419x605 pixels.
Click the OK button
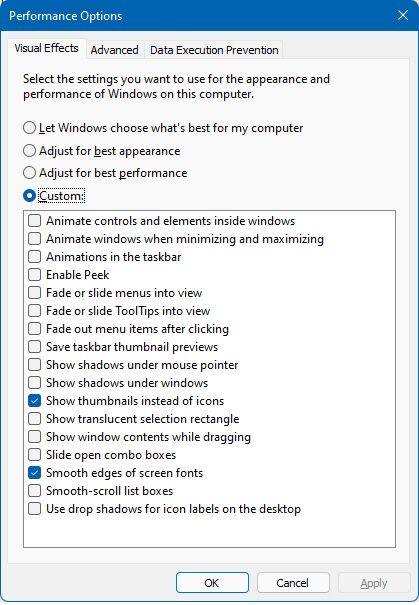point(212,583)
